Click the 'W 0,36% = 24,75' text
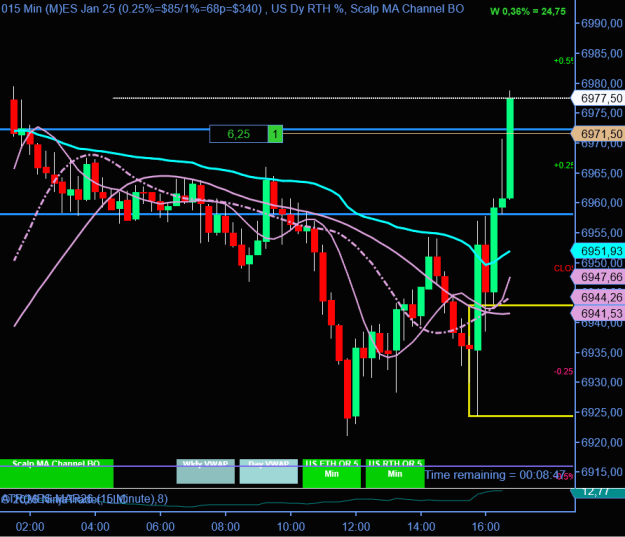Screen dimensions: 625x537 pos(528,12)
